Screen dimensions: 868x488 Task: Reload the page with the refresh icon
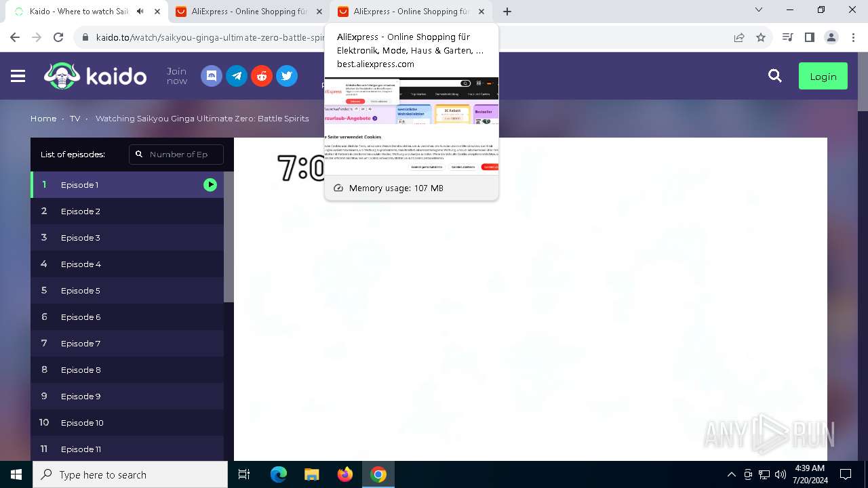coord(58,37)
